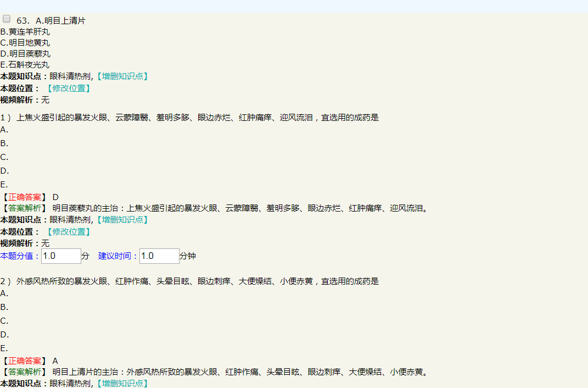This screenshot has height=388, width=588.
Task: Select option text D.明目蒺藜丸
Action: tap(25, 54)
